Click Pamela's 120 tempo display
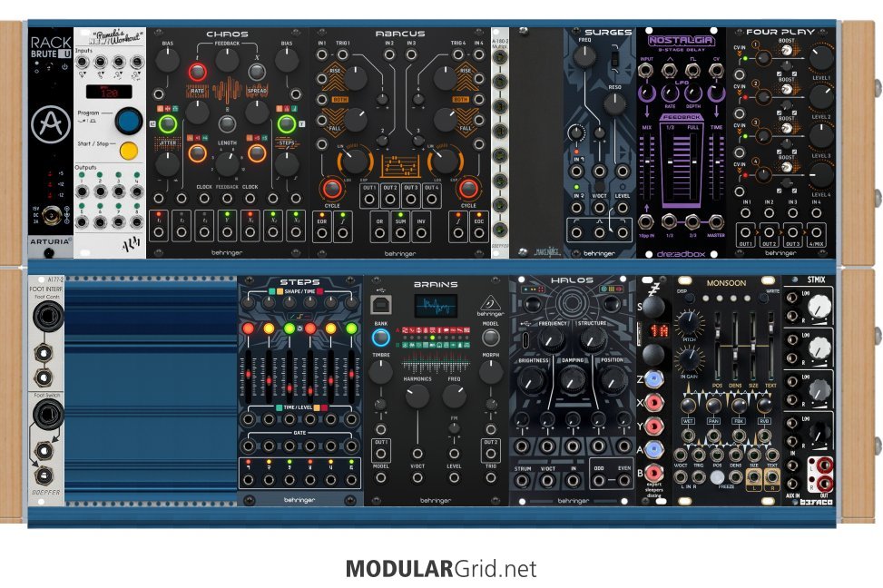 109,92
